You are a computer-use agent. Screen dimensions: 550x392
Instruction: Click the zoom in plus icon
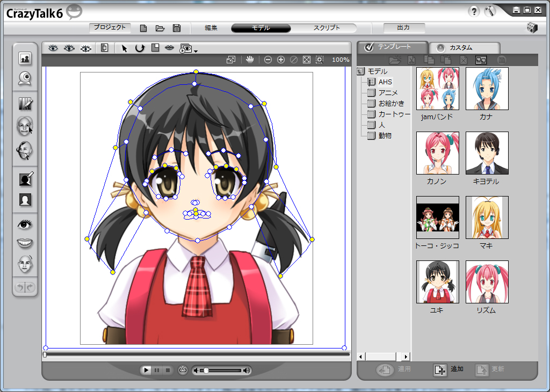tap(280, 60)
